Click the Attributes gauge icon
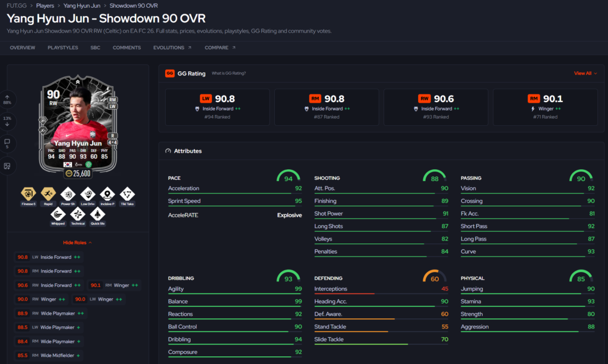This screenshot has width=608, height=364. pos(168,151)
